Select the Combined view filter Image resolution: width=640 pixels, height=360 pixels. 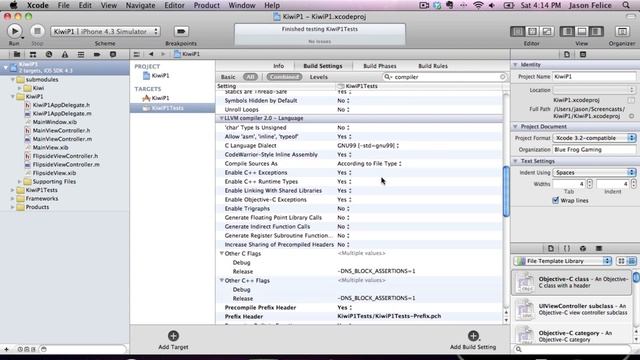(284, 77)
